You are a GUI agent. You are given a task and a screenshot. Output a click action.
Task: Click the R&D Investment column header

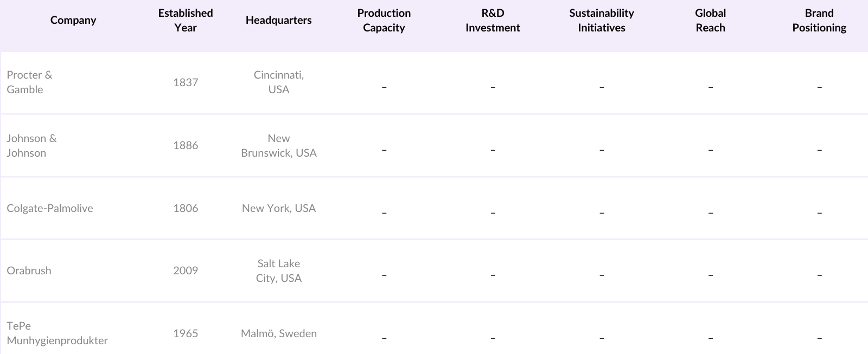(493, 21)
